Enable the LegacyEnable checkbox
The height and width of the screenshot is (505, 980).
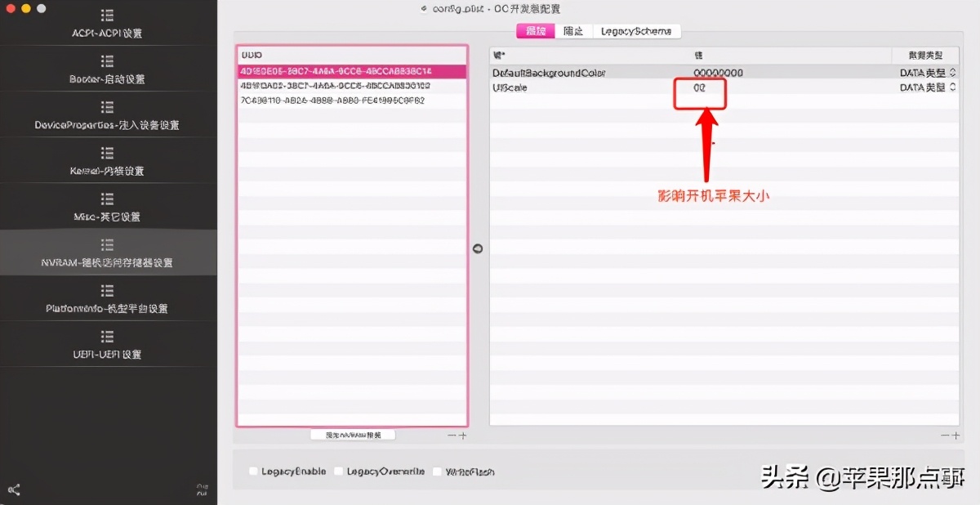254,471
